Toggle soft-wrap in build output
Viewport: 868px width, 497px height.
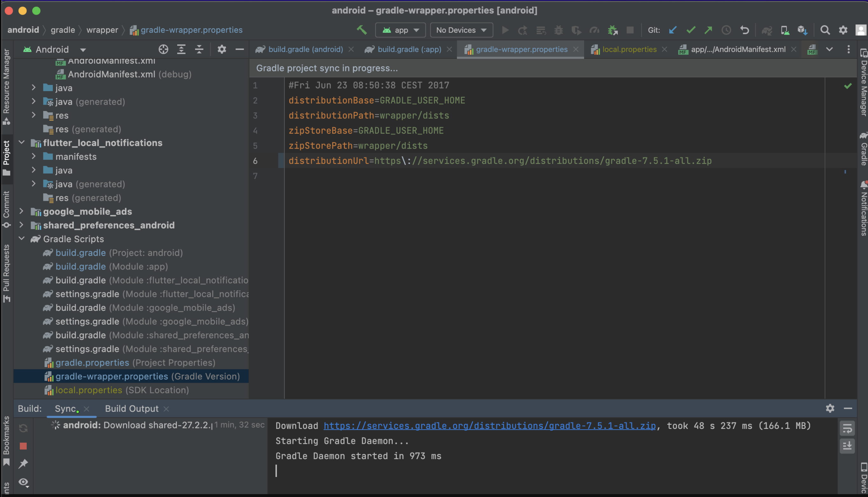[847, 429]
